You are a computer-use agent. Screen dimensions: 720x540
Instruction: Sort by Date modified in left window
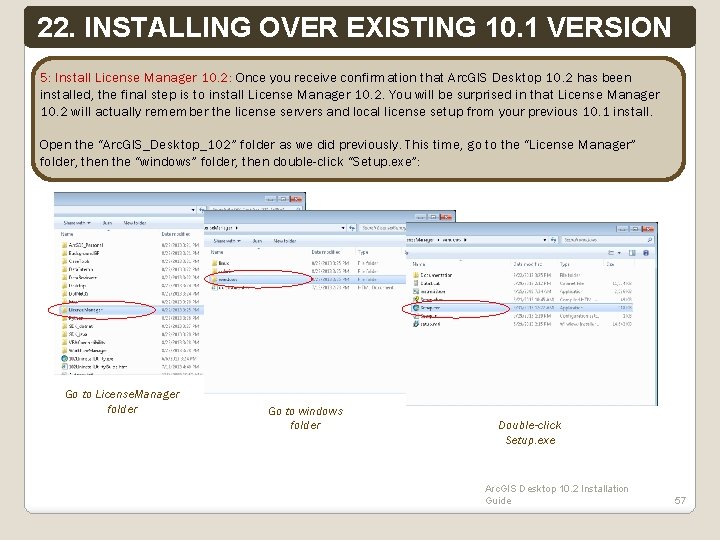[176, 234]
